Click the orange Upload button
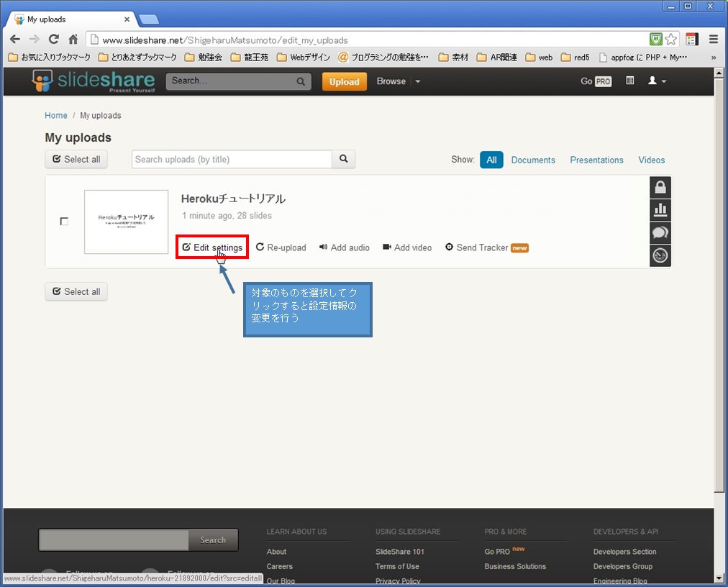The width and height of the screenshot is (728, 587). [x=345, y=82]
